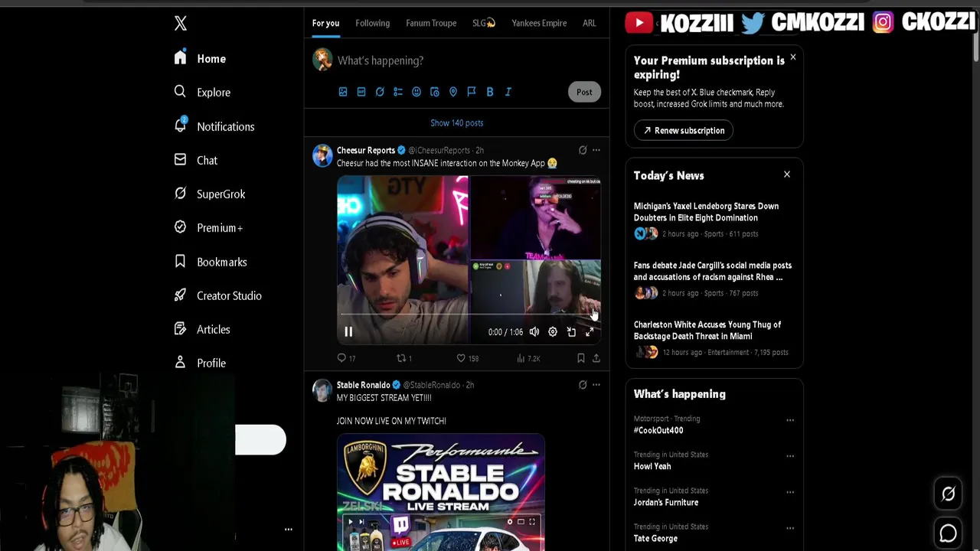Image resolution: width=980 pixels, height=551 pixels.
Task: Click the Grok icon in compose toolbar
Action: pos(380,92)
